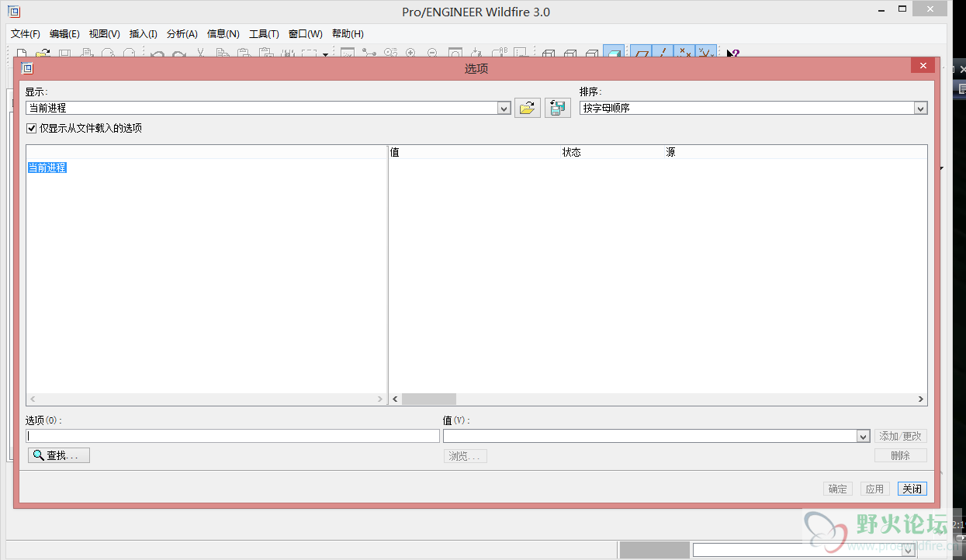Save a copy of current configuration
Viewport: 966px width, 560px height.
[x=558, y=108]
